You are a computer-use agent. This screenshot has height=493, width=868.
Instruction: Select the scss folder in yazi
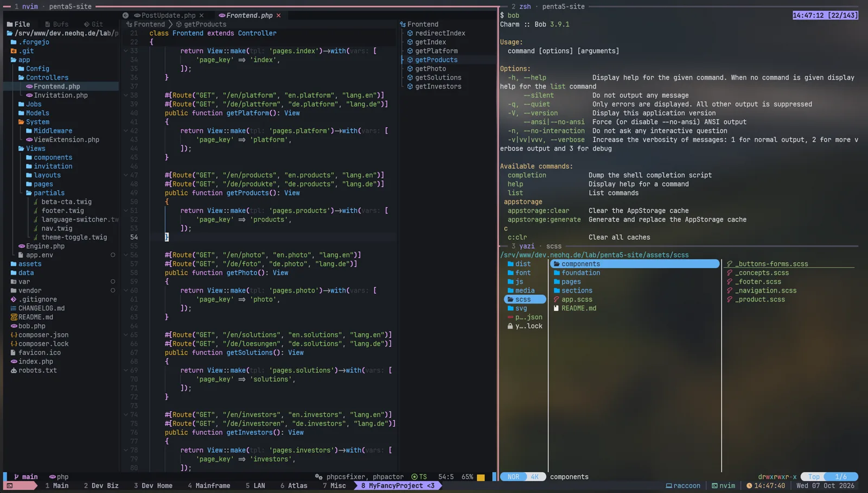click(x=524, y=299)
